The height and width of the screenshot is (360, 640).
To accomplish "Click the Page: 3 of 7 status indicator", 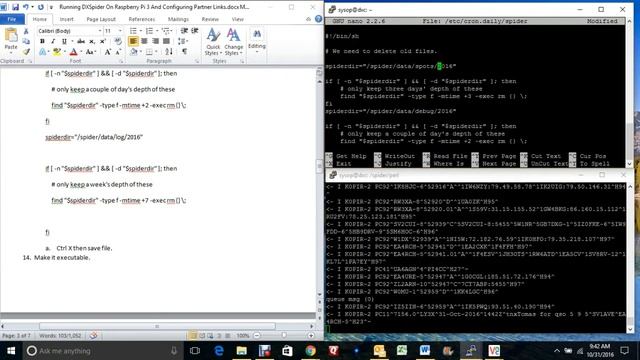I will [17, 336].
